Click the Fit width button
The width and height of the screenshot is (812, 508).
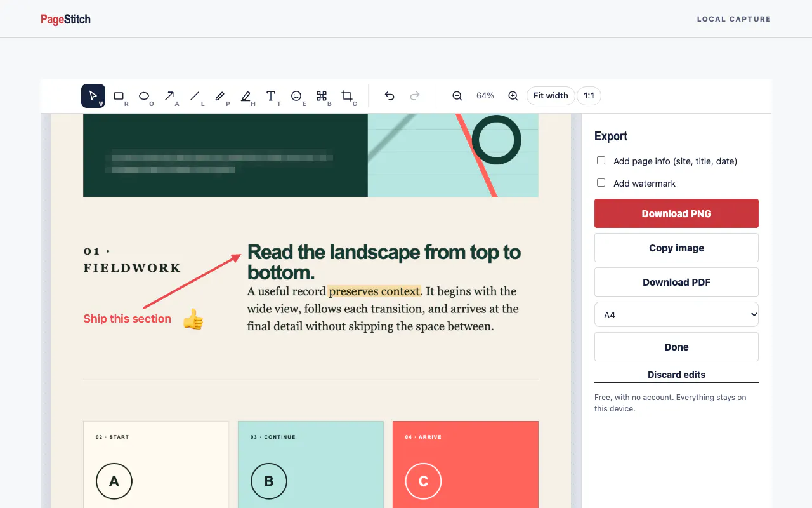pos(551,96)
